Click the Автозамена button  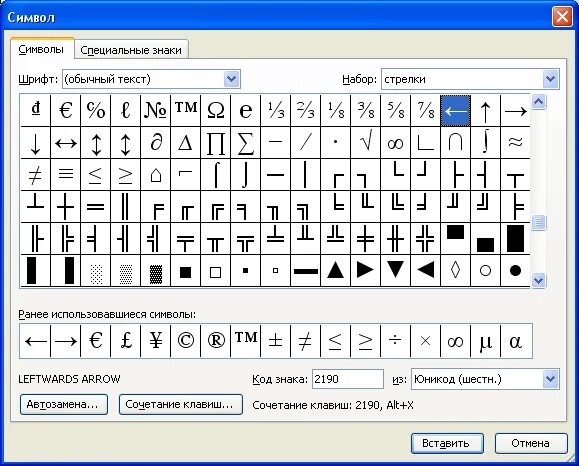pyautogui.click(x=64, y=404)
